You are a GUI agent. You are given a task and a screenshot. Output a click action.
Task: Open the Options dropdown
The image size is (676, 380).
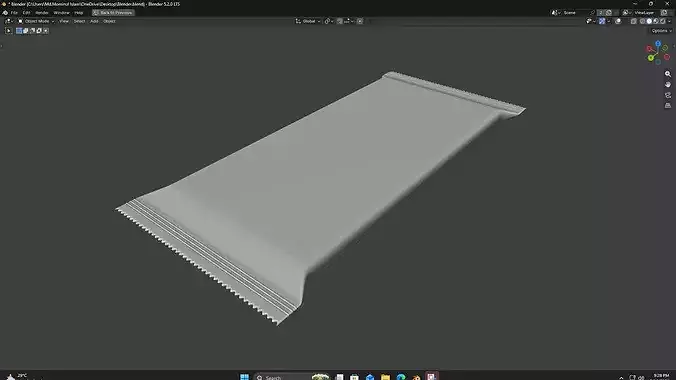coord(661,31)
